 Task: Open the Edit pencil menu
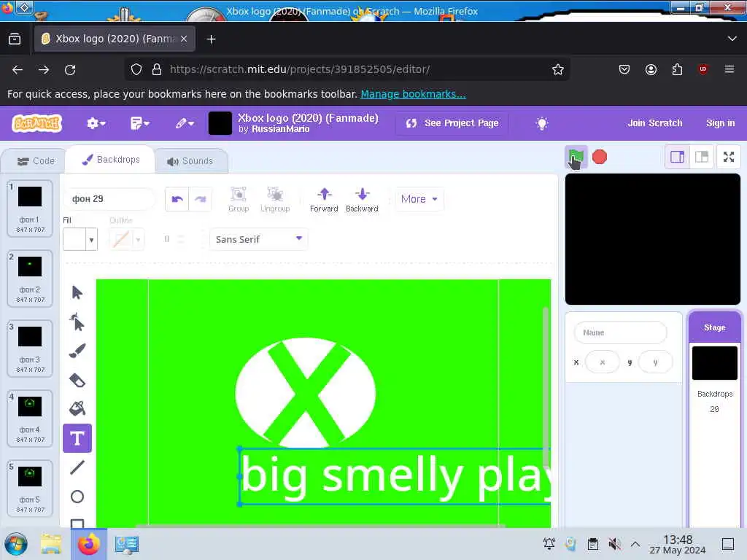click(185, 123)
